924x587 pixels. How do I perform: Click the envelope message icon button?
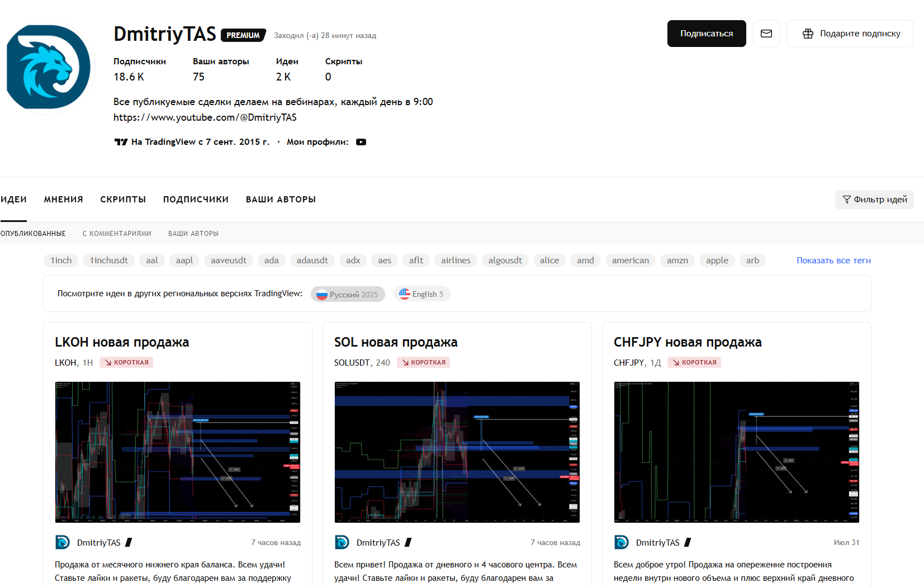tap(766, 34)
